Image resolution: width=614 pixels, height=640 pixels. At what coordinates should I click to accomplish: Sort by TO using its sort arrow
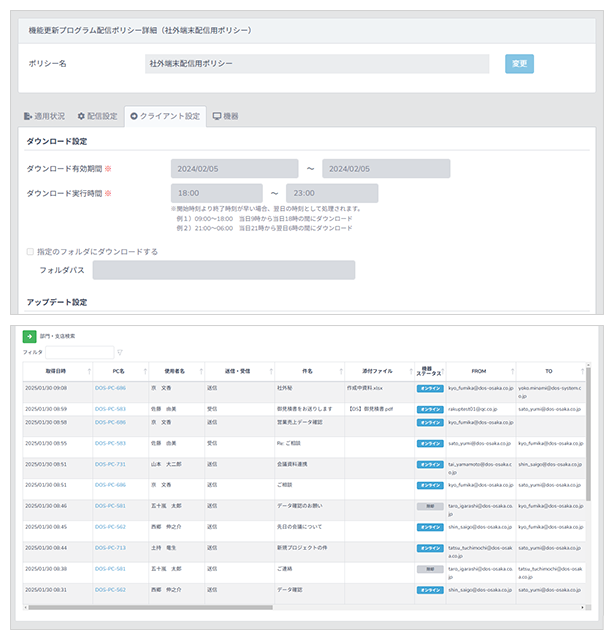point(582,371)
